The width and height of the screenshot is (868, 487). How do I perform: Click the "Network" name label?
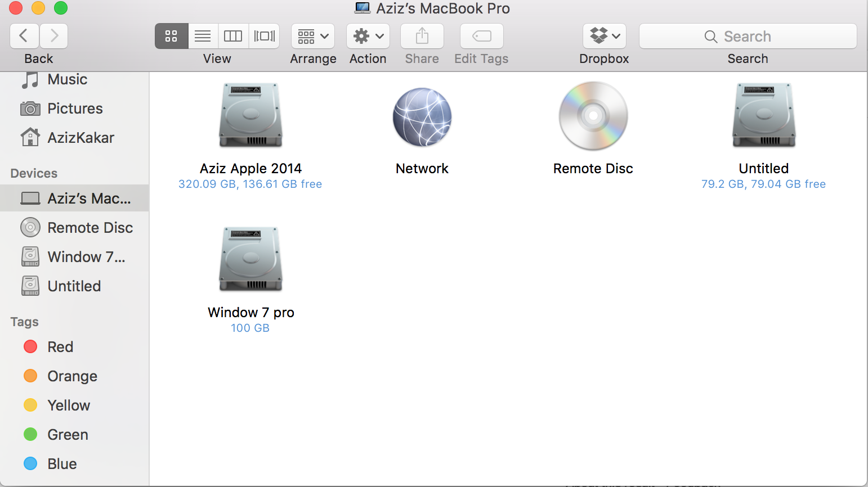(x=422, y=169)
